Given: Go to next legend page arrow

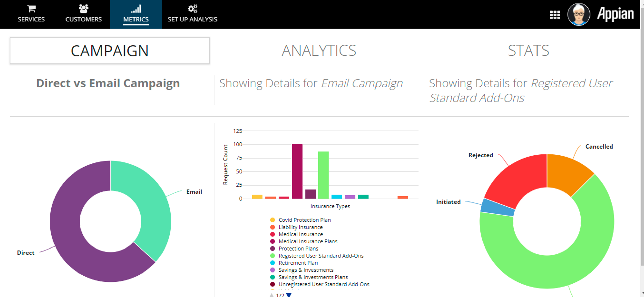Looking at the screenshot, I should pyautogui.click(x=289, y=295).
